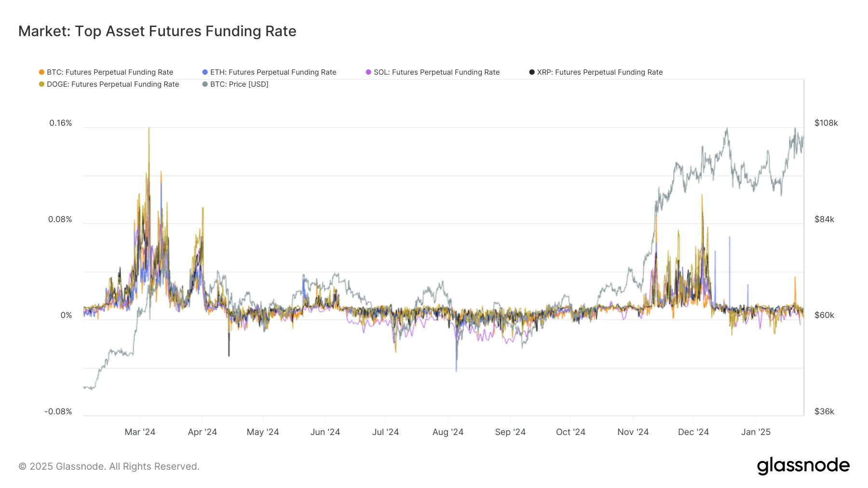This screenshot has height=488, width=868.
Task: Hide XRP Futures Perpetual Funding Rate series
Action: (599, 72)
